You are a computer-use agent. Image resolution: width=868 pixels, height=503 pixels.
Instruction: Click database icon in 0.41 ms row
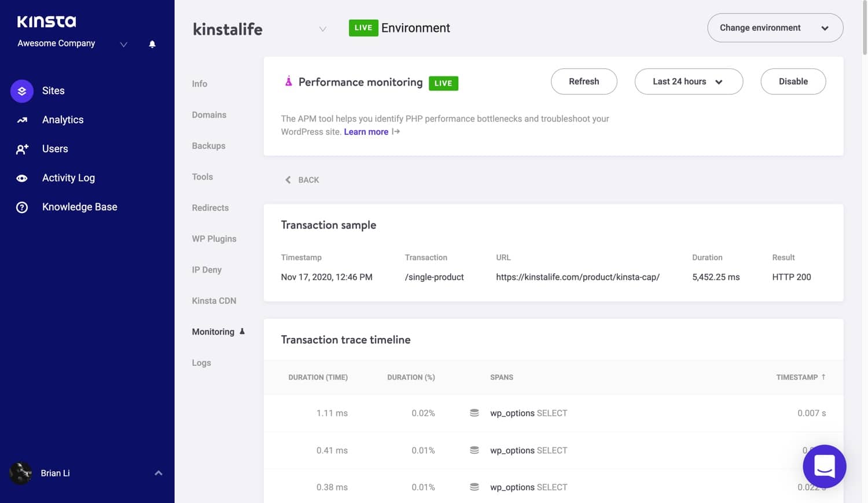coord(475,450)
